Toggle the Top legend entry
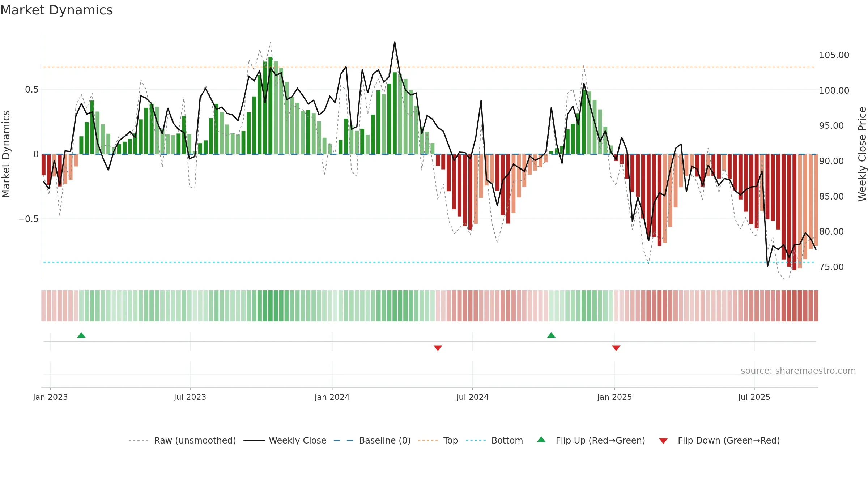The width and height of the screenshot is (868, 488). 438,440
